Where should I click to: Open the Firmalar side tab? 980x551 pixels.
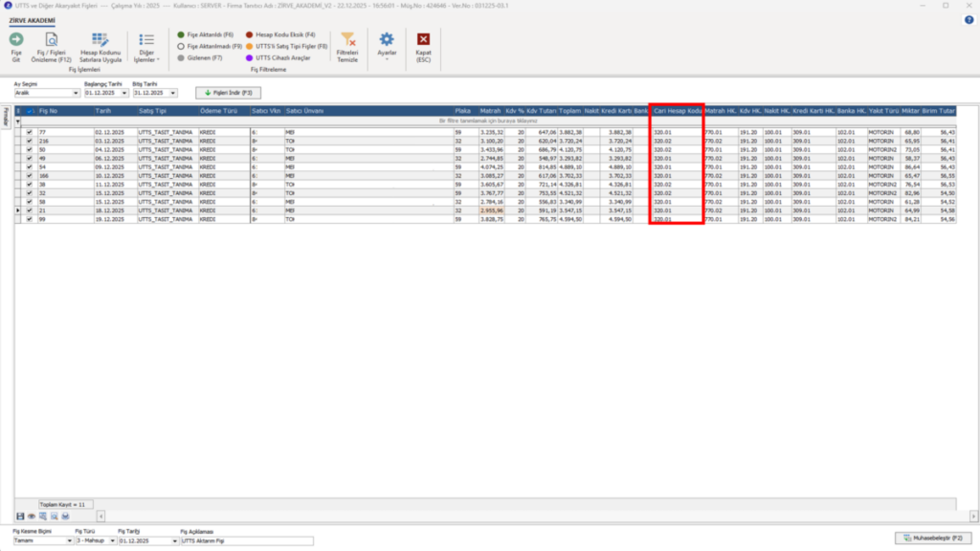(x=6, y=117)
